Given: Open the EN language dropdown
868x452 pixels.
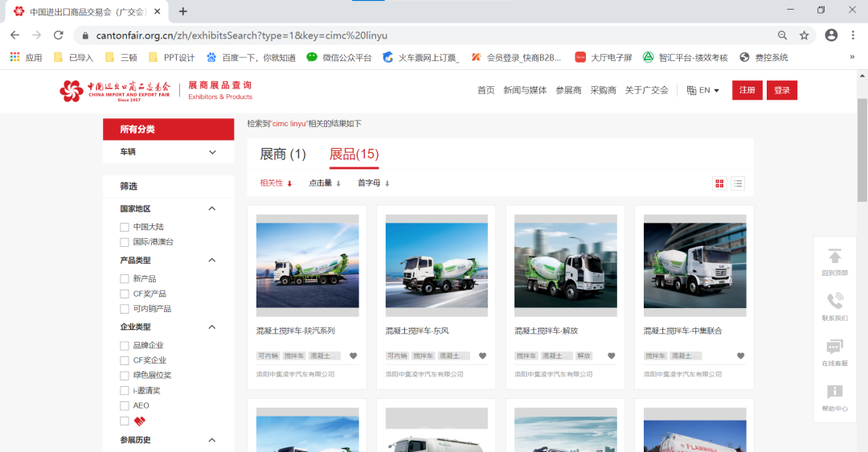Looking at the screenshot, I should (704, 90).
